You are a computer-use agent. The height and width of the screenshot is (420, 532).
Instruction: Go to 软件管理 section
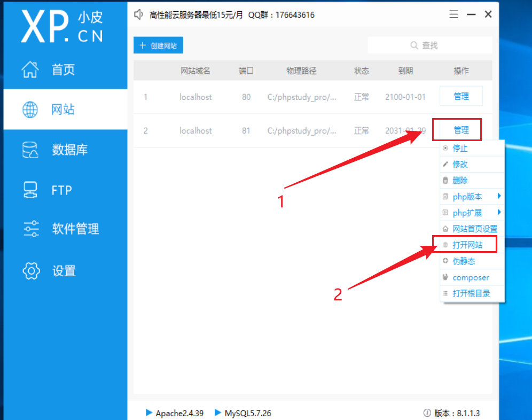(x=66, y=229)
